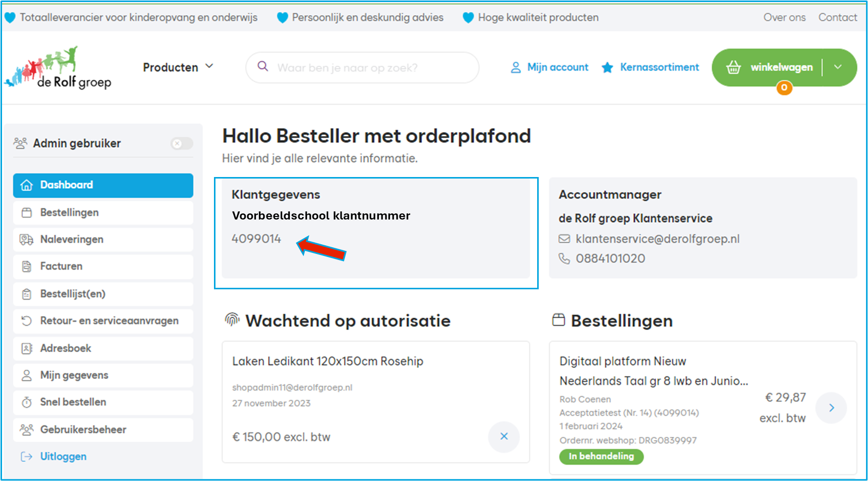Open the Over ons link
The height and width of the screenshot is (481, 868).
coord(785,17)
